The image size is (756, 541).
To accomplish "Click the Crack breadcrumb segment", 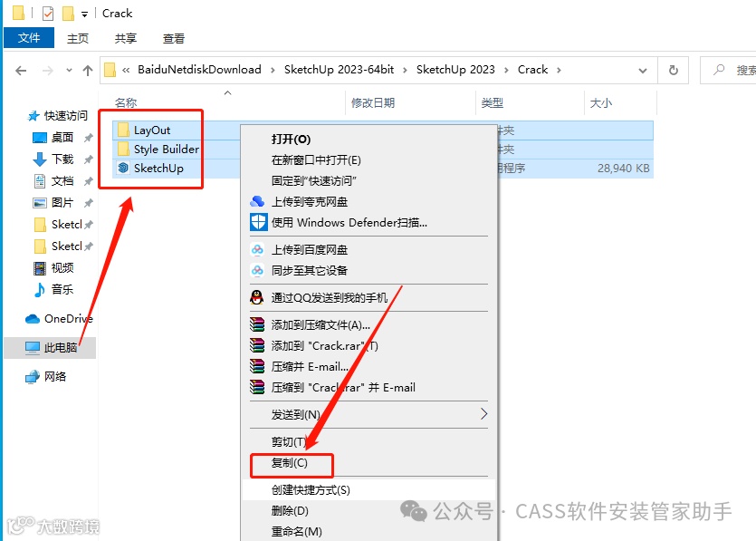I will pos(532,70).
